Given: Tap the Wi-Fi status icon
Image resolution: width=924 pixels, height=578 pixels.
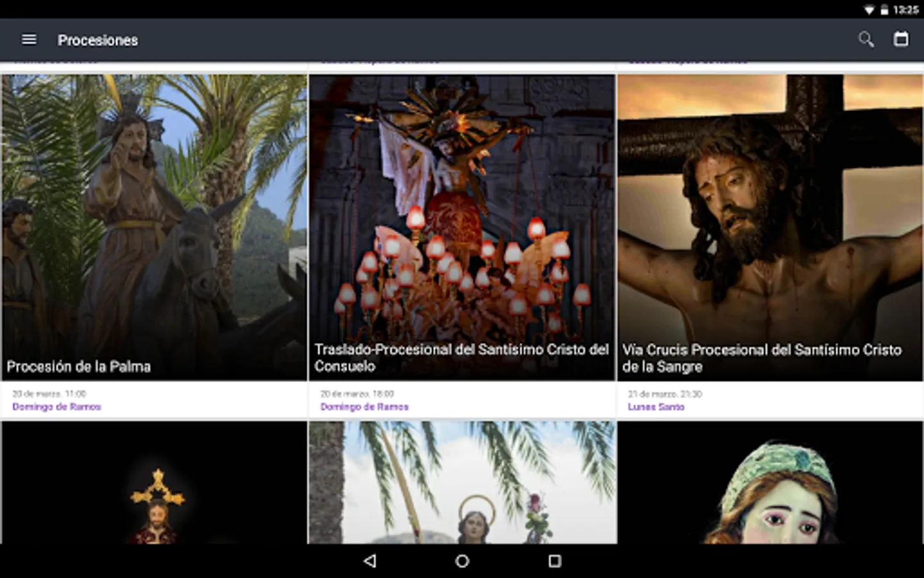Looking at the screenshot, I should click(869, 10).
